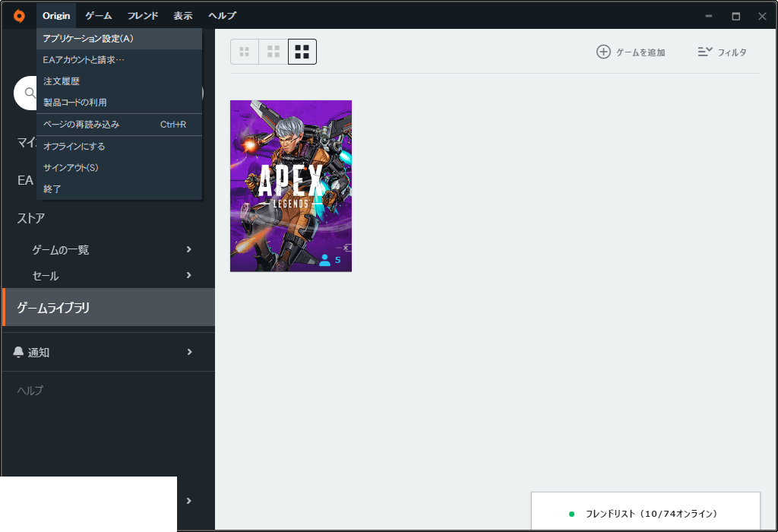This screenshot has height=532, width=778.
Task: Click the notification bell icon
Action: tap(18, 352)
